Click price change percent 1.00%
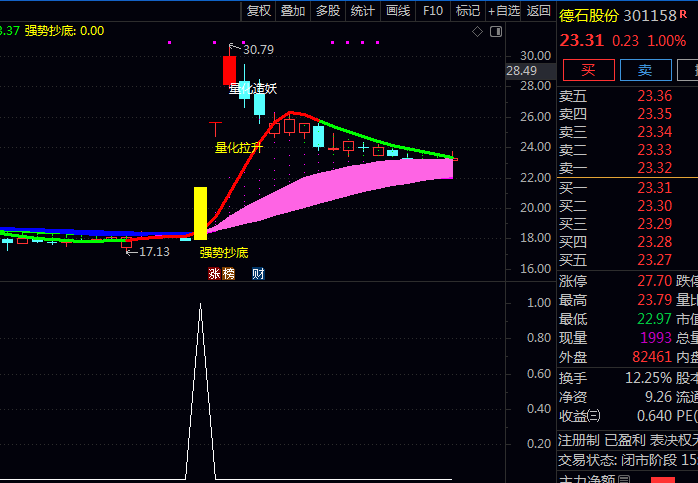The width and height of the screenshot is (698, 483). click(x=666, y=41)
